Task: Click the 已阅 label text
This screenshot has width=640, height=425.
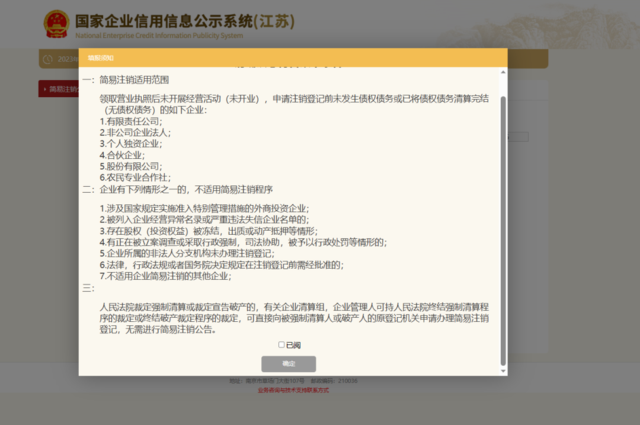Action: 292,345
